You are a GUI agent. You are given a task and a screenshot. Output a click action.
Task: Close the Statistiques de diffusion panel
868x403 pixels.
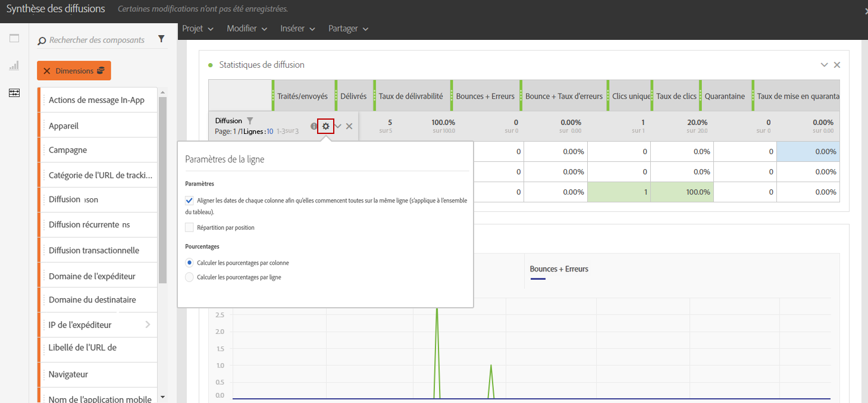[837, 65]
